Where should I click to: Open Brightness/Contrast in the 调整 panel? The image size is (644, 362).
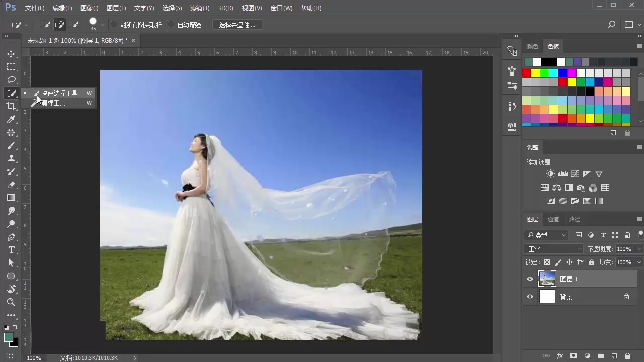point(551,174)
